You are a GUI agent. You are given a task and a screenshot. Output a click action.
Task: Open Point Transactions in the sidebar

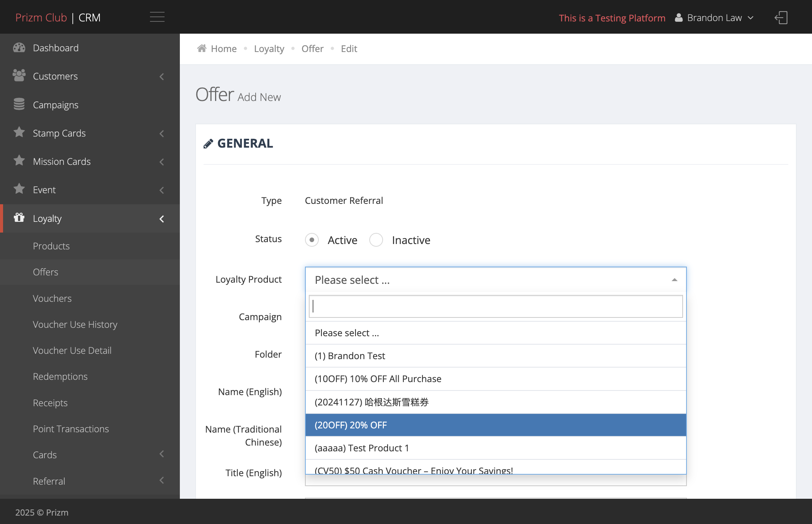click(71, 429)
